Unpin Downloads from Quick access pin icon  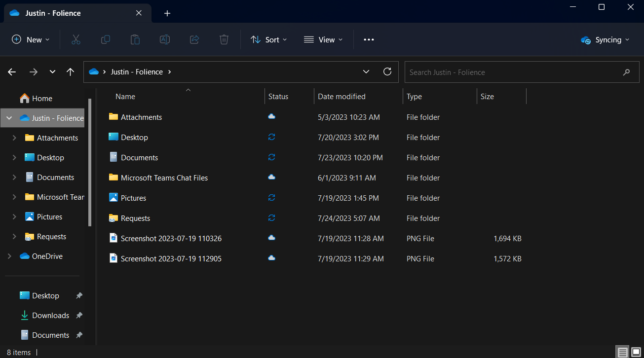tap(79, 315)
